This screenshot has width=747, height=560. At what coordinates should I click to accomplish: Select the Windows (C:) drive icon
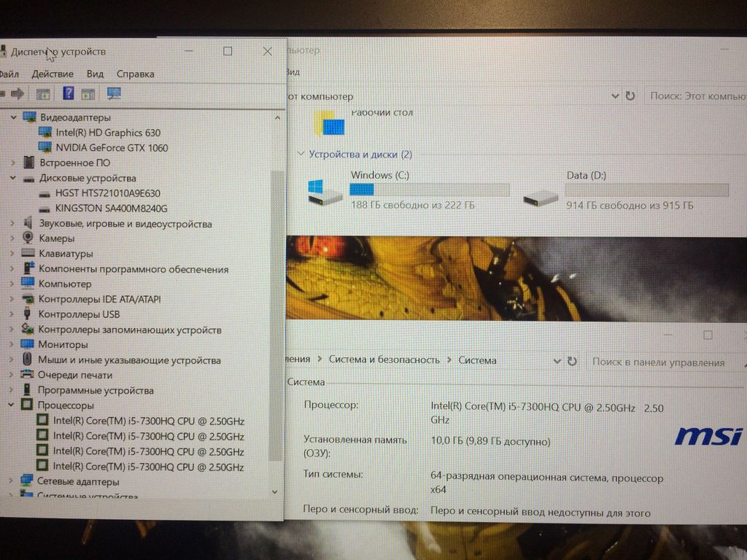[x=325, y=192]
